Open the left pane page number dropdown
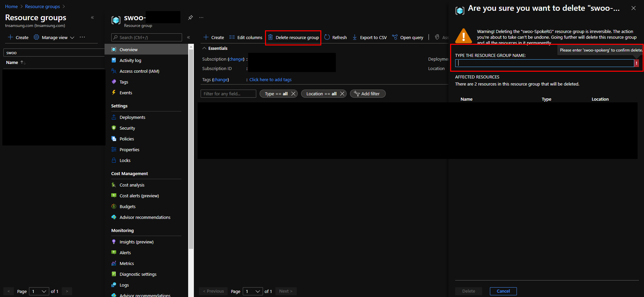644x297 pixels. coord(39,291)
